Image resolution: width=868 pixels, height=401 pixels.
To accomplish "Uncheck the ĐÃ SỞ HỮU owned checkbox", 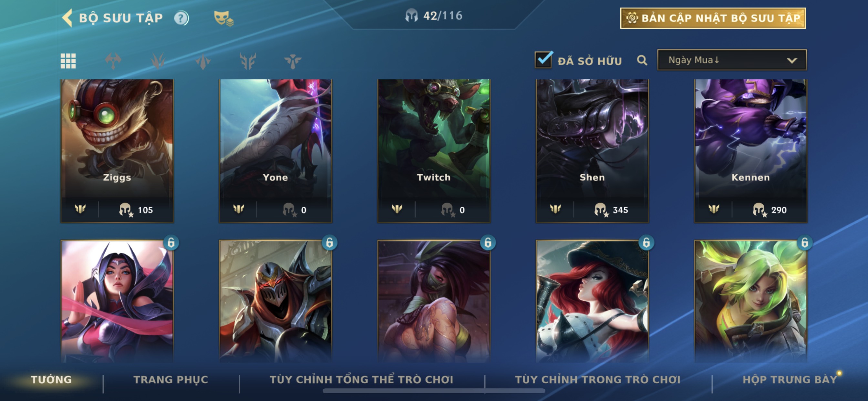I will click(x=543, y=60).
